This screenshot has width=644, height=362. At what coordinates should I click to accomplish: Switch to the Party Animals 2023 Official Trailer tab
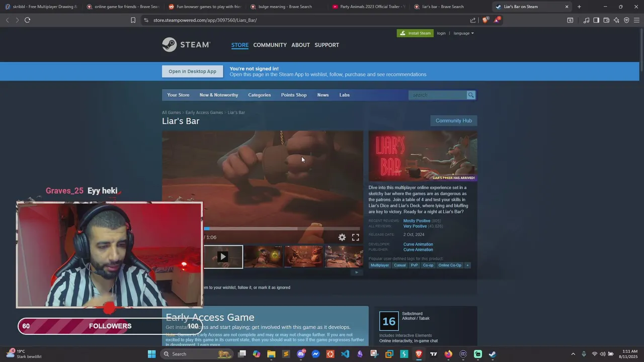(x=368, y=7)
